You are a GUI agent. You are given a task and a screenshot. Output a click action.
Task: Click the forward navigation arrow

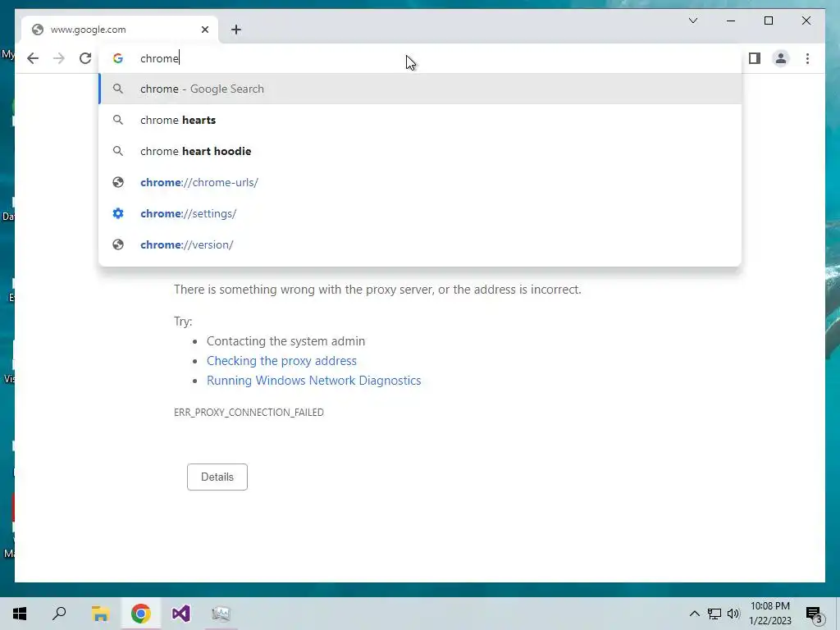tap(59, 58)
